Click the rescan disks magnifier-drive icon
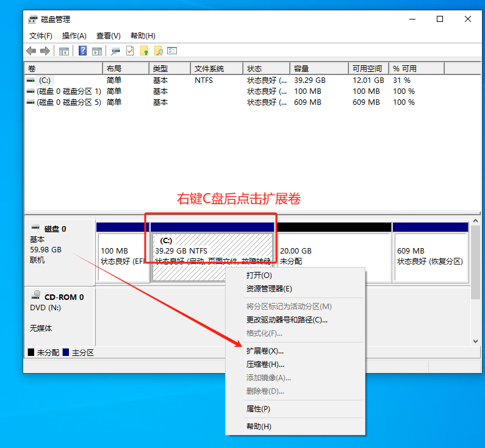The width and height of the screenshot is (485, 448). [116, 51]
